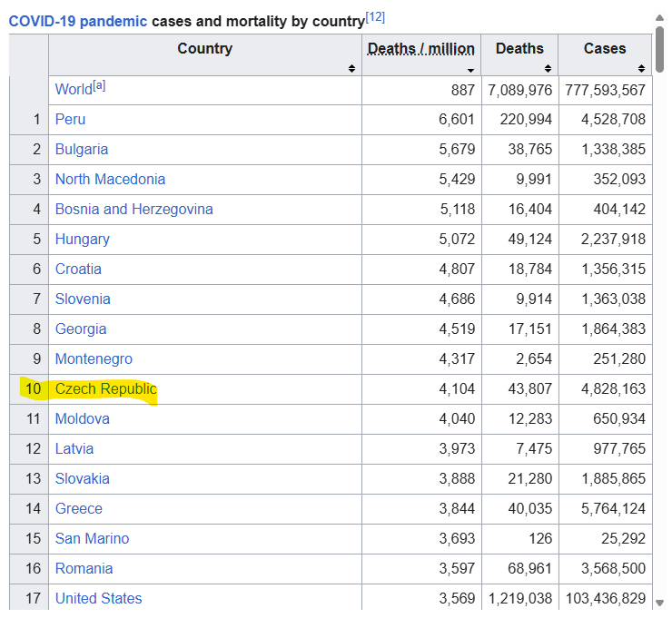Open Greece country link
This screenshot has width=672, height=628.
coord(79,509)
